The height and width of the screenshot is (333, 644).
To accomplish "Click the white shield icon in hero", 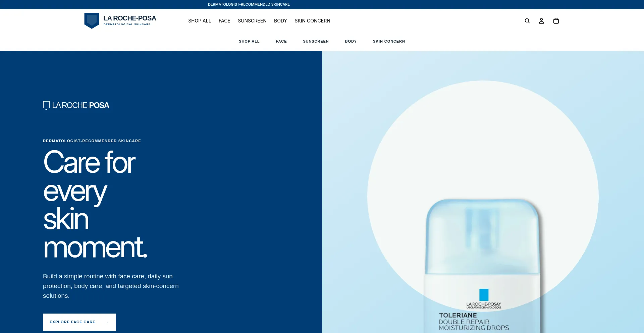I will (46, 105).
